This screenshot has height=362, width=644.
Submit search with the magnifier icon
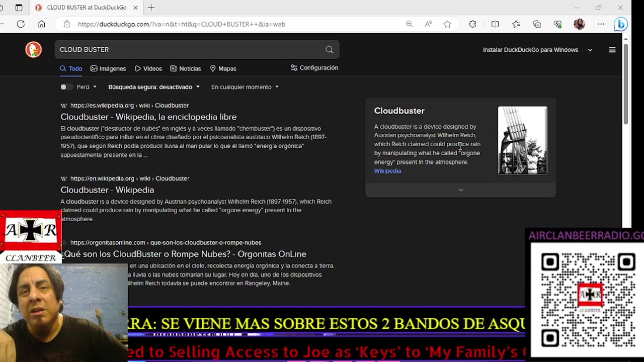(329, 49)
